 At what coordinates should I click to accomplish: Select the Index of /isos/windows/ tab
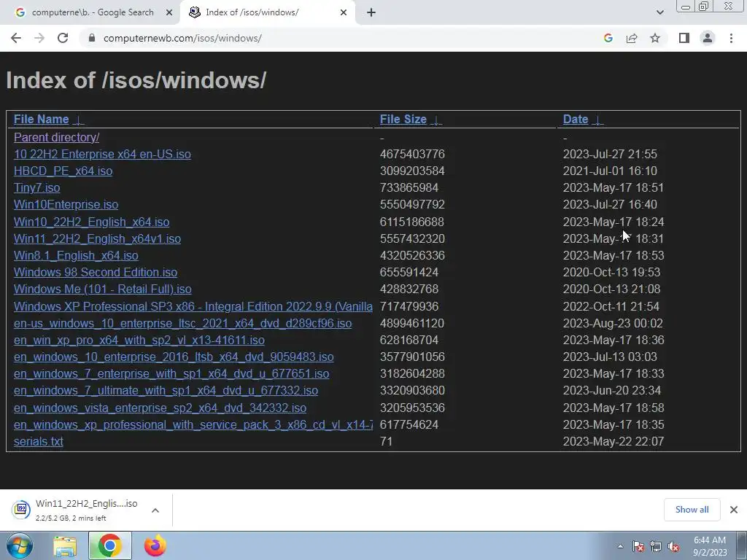(267, 13)
